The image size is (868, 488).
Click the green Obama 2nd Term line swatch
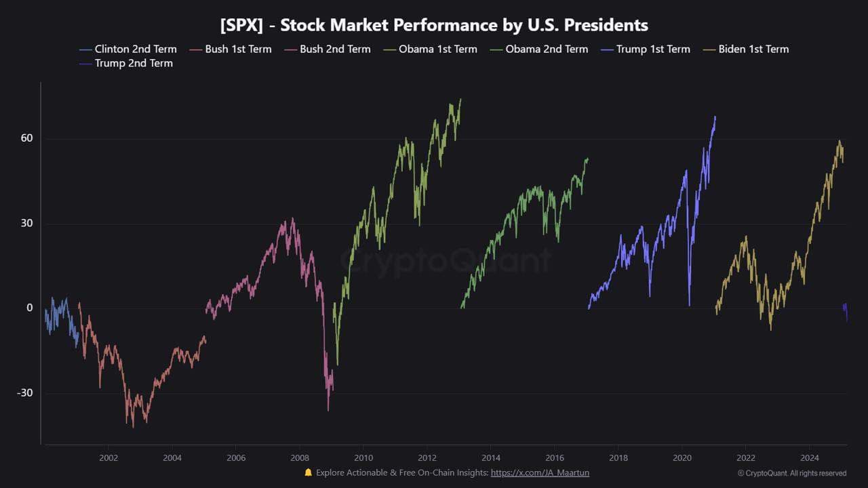(496, 49)
